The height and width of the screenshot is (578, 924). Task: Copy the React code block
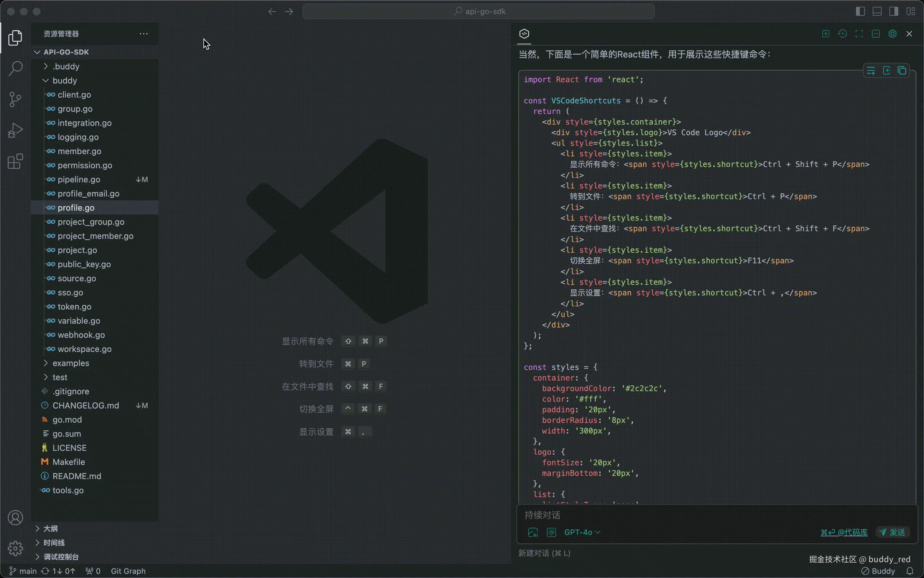pyautogui.click(x=902, y=71)
